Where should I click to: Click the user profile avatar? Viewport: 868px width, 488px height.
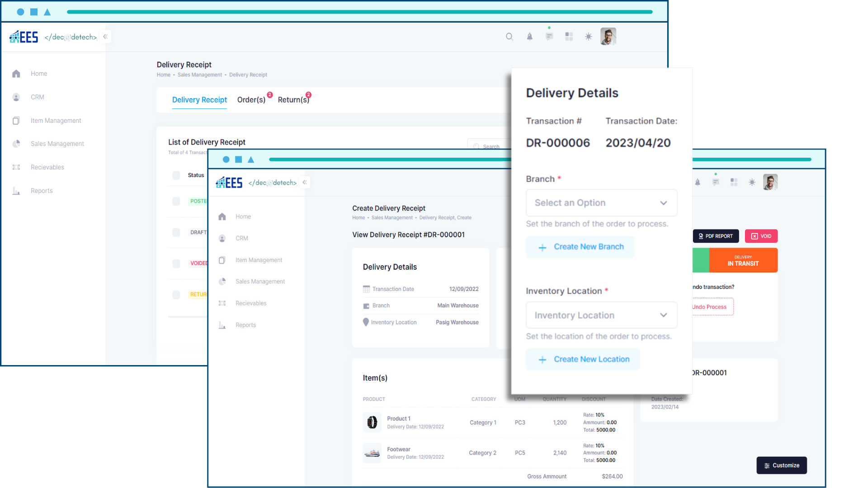click(x=609, y=36)
